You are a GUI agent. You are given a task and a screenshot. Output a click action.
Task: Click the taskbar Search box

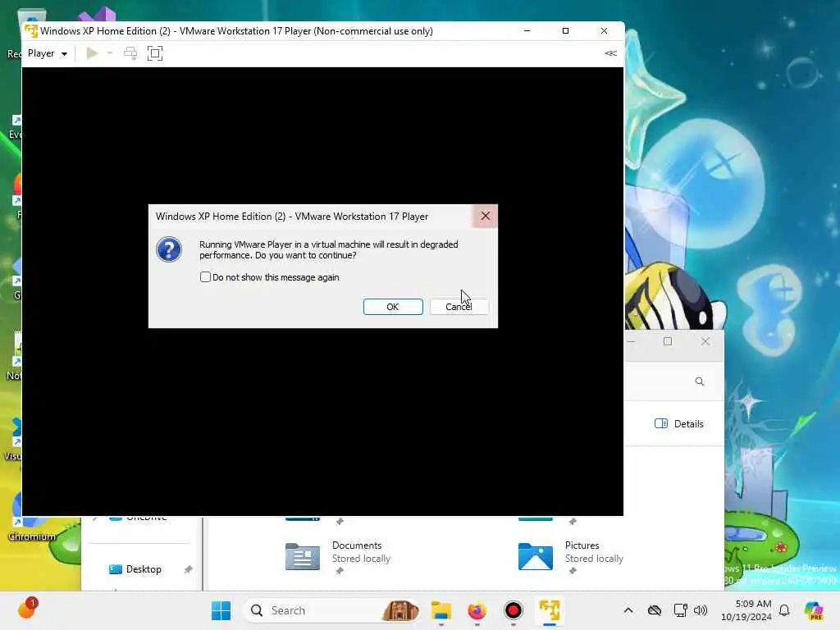331,610
